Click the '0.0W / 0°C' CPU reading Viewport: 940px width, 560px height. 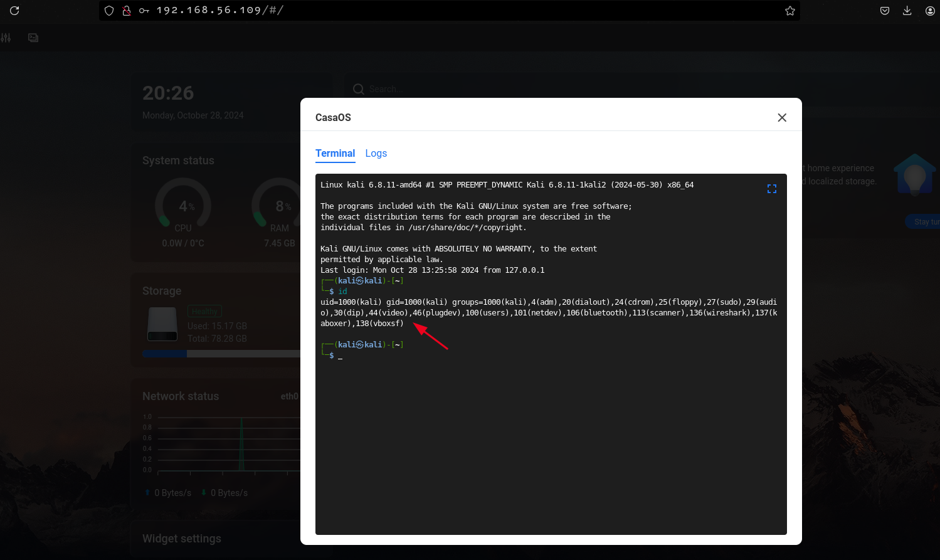(183, 243)
